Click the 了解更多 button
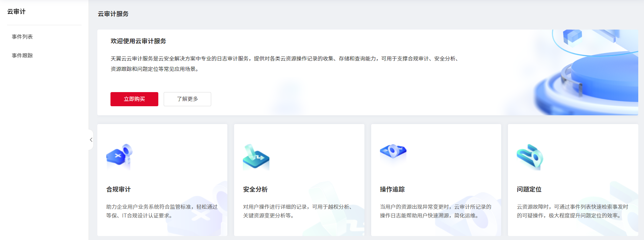Image resolution: width=644 pixels, height=240 pixels. point(187,99)
